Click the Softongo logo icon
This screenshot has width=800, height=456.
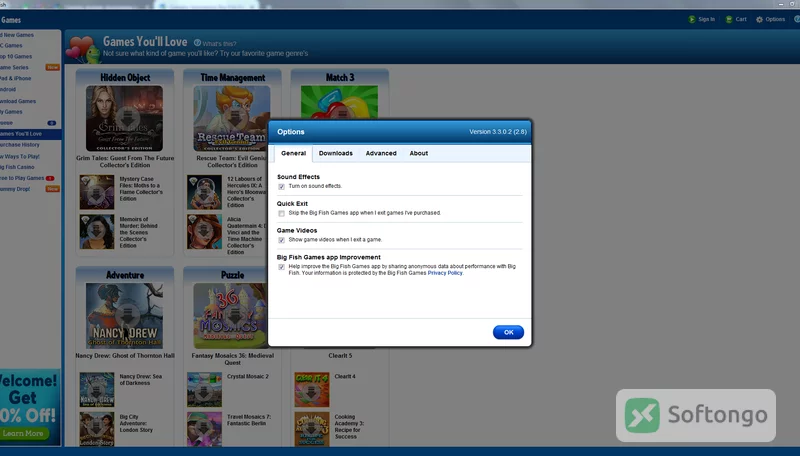[642, 415]
